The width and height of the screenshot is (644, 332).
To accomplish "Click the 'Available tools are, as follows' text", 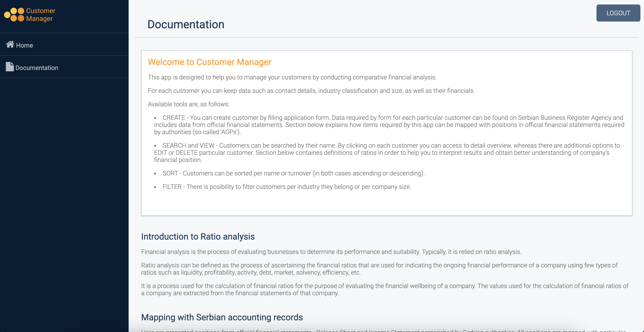I will [x=188, y=104].
